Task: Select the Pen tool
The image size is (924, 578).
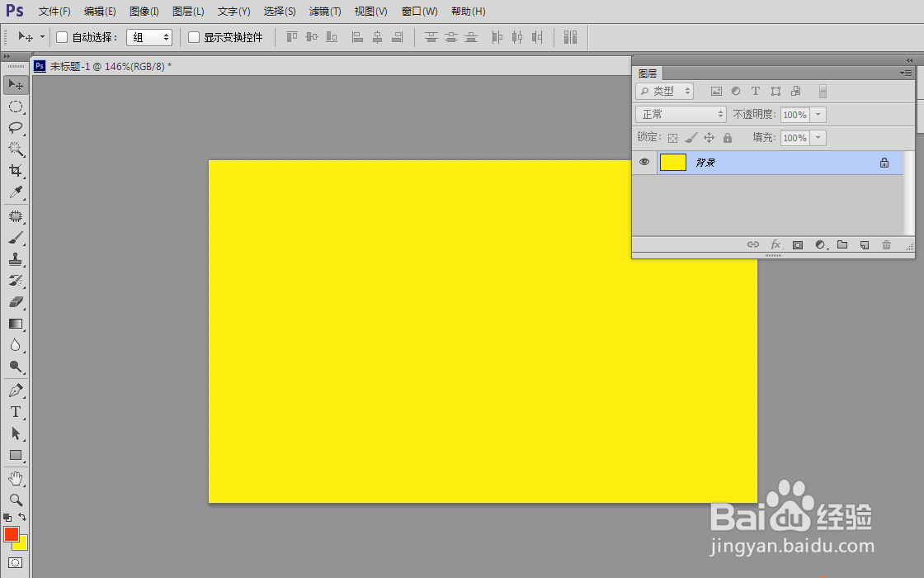Action: 16,391
